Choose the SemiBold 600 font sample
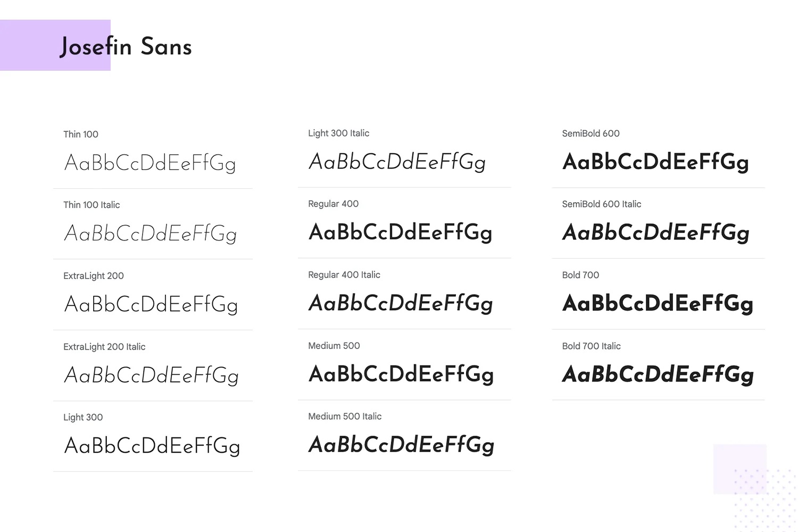Viewport: 798px width, 532px height. pos(656,162)
